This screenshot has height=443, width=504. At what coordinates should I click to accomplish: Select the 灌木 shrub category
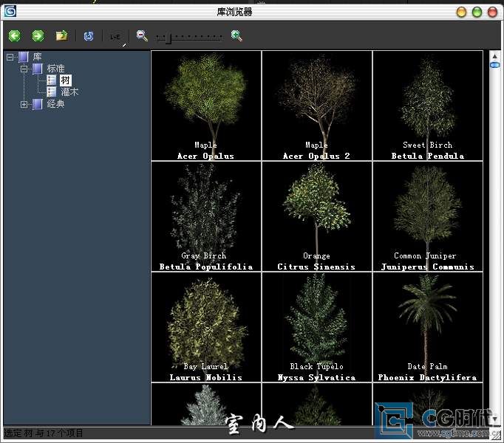pyautogui.click(x=69, y=92)
